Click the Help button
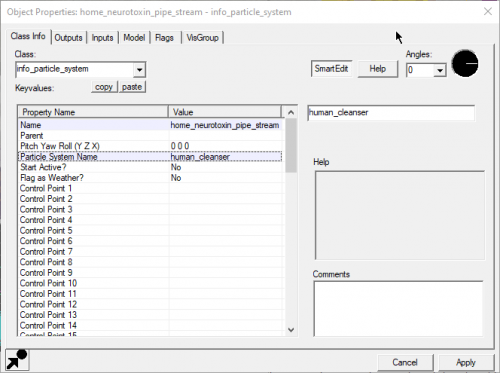Viewport: 500px width, 373px height. pos(378,69)
